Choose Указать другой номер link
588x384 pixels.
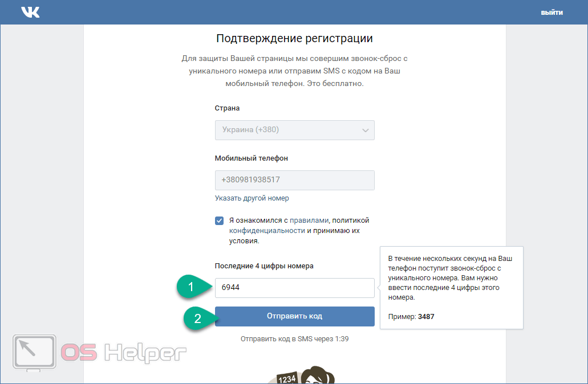[252, 198]
